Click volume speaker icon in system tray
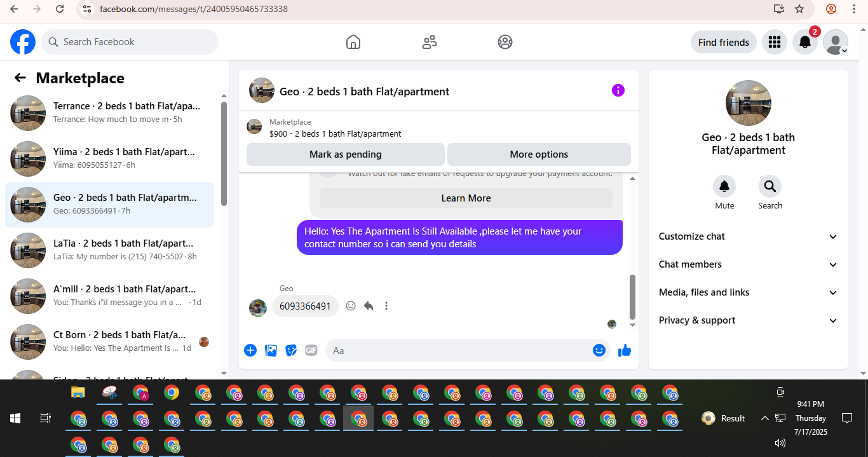This screenshot has width=868, height=457. click(780, 443)
